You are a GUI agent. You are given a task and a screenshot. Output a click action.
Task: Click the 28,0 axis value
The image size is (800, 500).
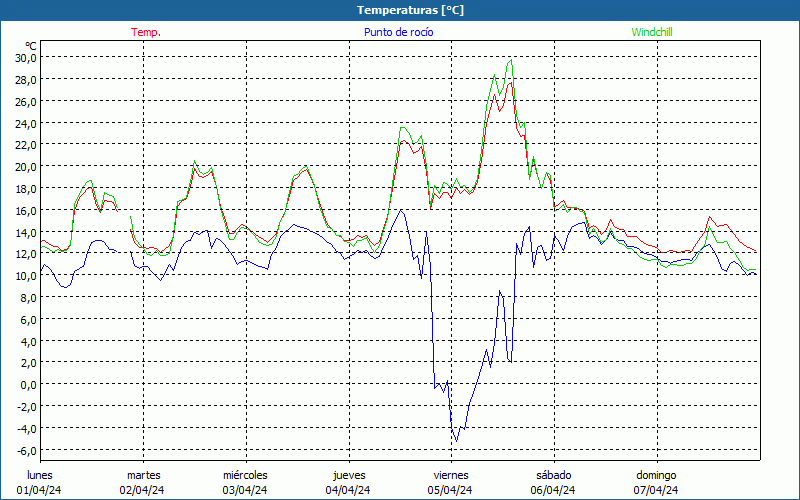(x=26, y=80)
